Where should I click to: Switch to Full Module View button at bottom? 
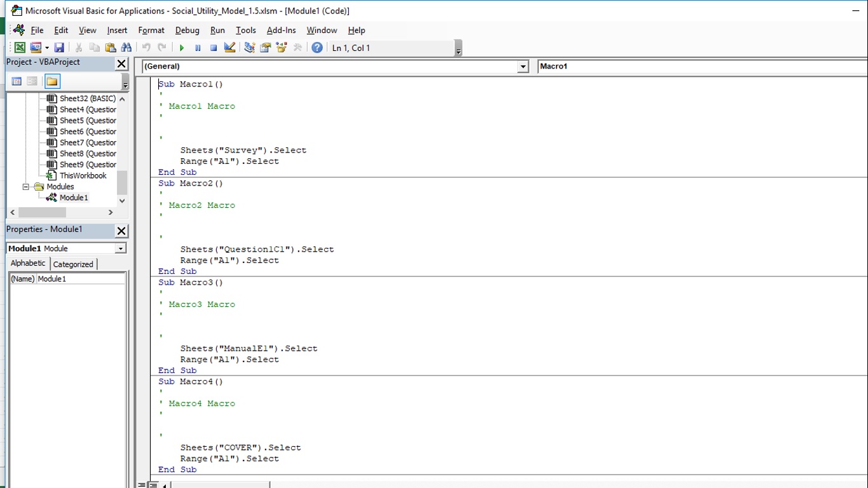(153, 485)
